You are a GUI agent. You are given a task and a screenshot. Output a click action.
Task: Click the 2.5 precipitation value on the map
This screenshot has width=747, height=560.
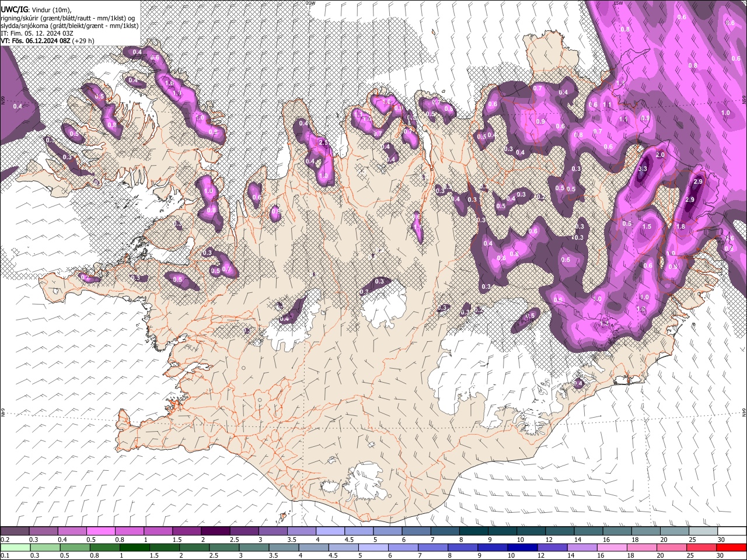323,142
